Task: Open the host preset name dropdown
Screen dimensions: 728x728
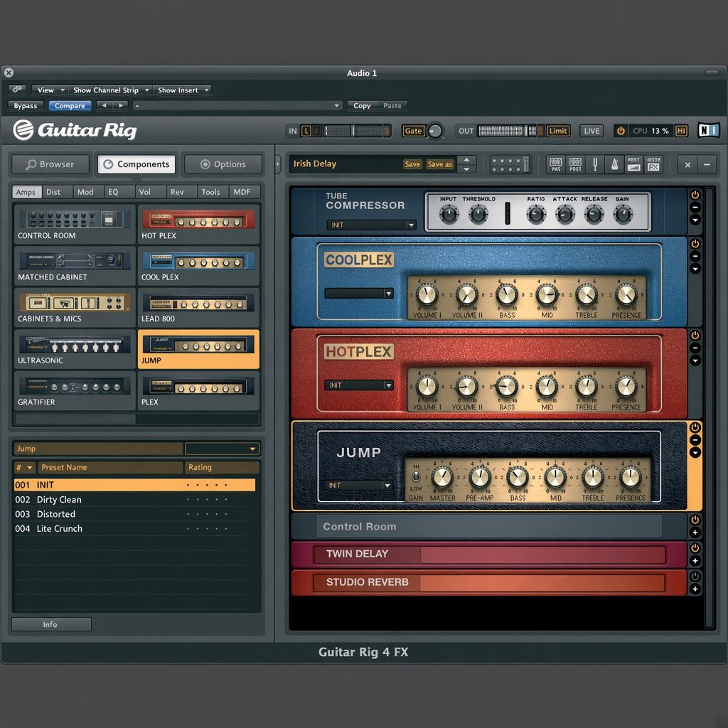Action: click(x=237, y=106)
